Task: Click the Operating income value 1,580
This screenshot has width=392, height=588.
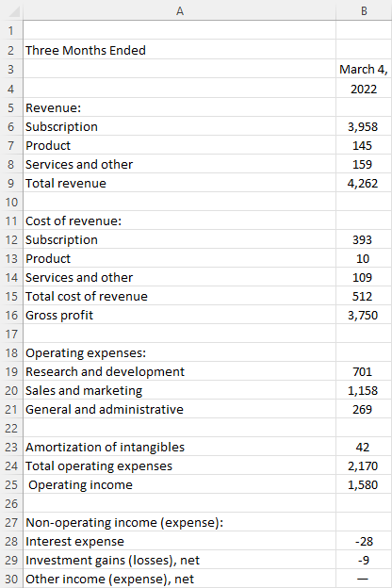Action: (364, 484)
